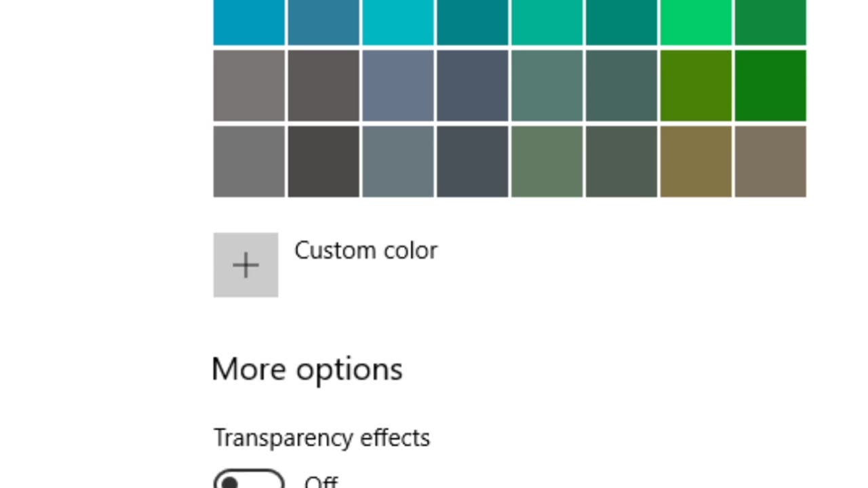Pick the dark teal swatch right of turquoise
This screenshot has height=488, width=868.
point(473,22)
